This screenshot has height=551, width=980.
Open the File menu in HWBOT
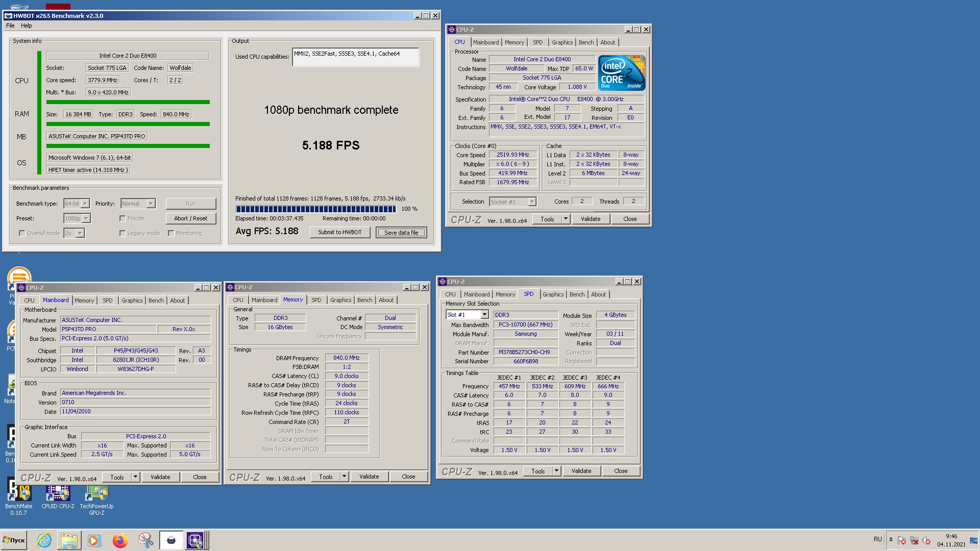click(x=10, y=26)
